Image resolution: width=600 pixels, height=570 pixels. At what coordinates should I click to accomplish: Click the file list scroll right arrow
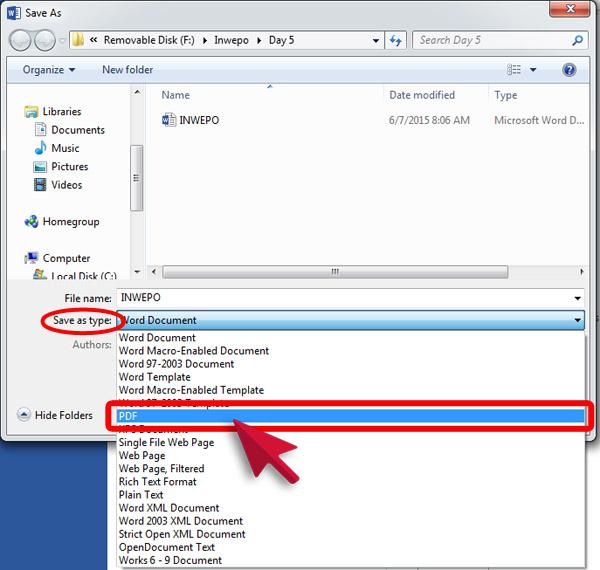(582, 272)
